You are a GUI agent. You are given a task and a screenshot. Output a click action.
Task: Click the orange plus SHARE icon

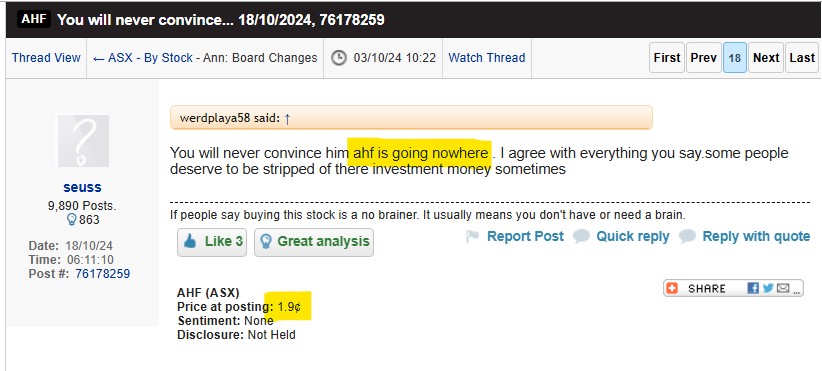[672, 288]
